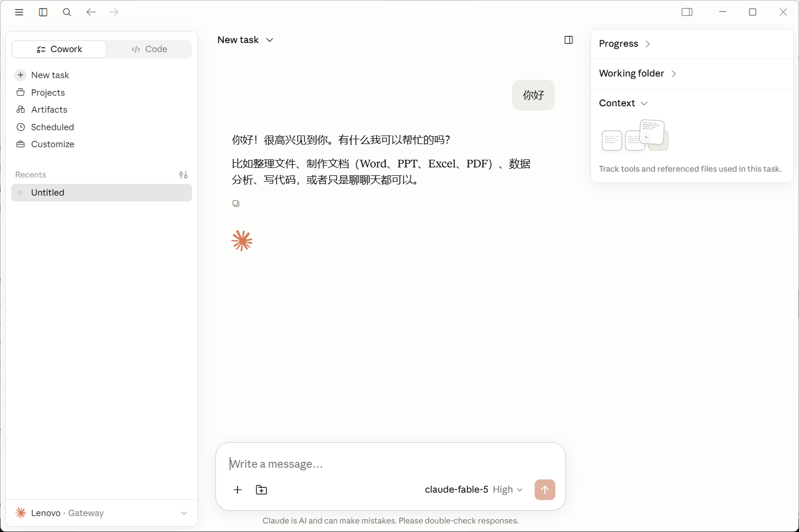Viewport: 799px width, 532px height.
Task: Go back with the left arrow
Action: pos(91,12)
